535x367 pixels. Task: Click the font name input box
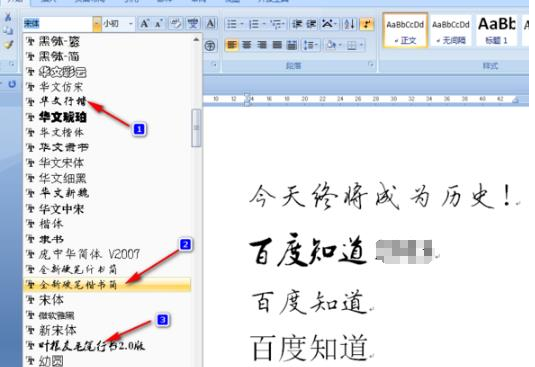pos(58,24)
